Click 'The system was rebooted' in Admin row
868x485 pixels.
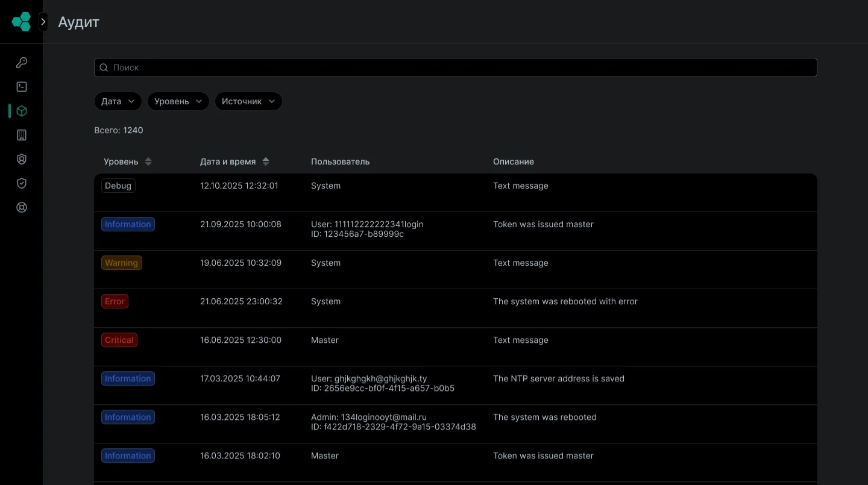545,417
